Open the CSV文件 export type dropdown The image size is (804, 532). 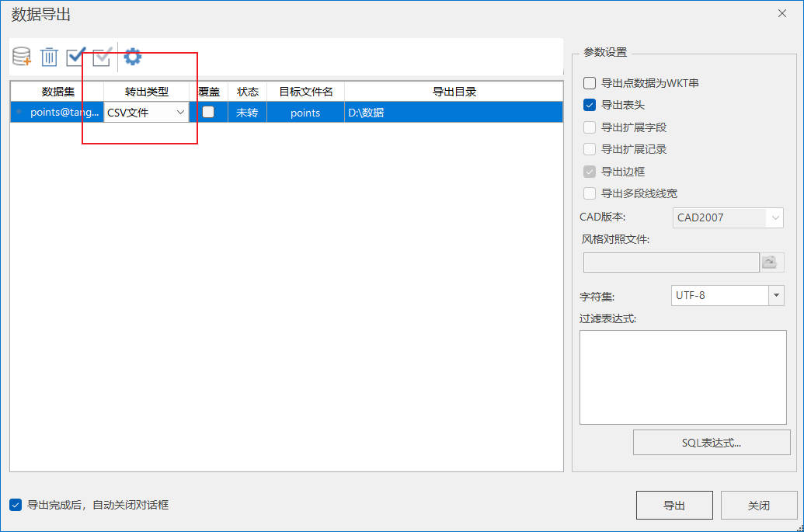pos(180,113)
